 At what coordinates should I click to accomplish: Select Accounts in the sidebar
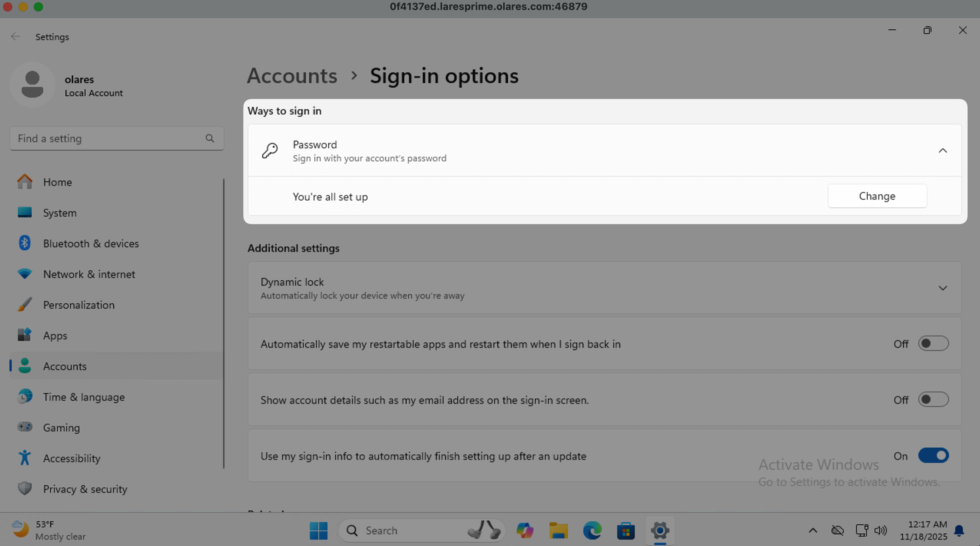[64, 366]
